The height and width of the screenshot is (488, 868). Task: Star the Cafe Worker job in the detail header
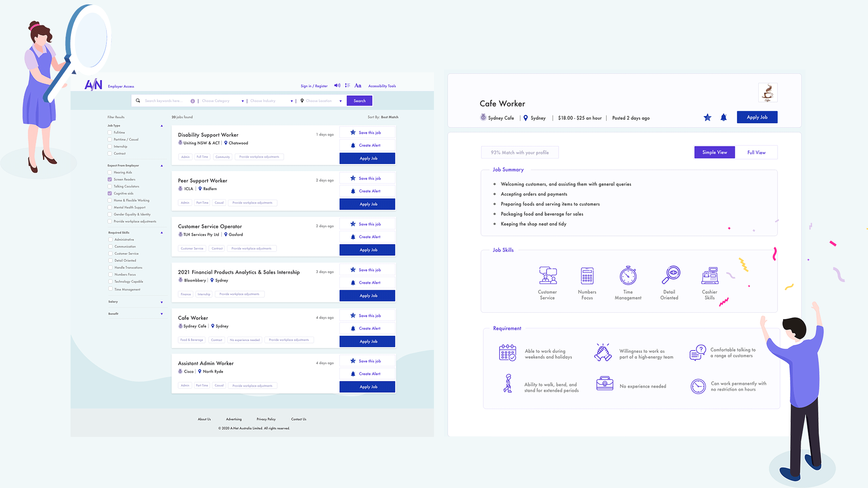coord(708,117)
